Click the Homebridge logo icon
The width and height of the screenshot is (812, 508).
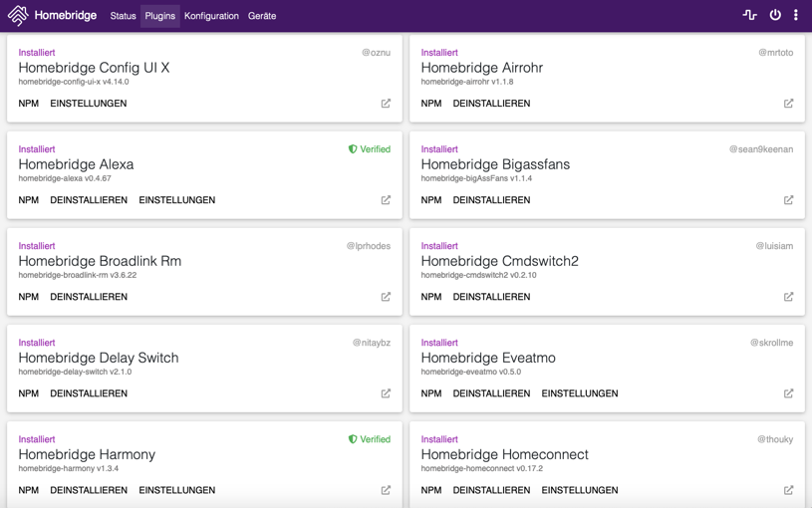(18, 16)
